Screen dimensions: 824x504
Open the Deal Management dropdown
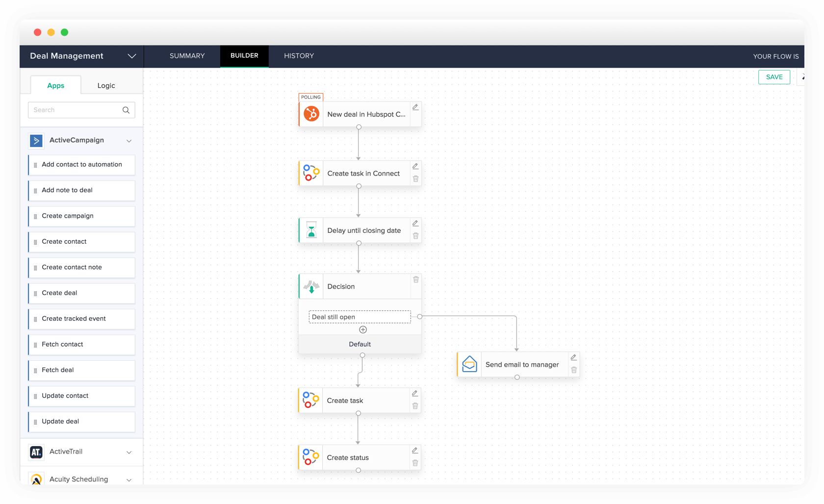131,56
